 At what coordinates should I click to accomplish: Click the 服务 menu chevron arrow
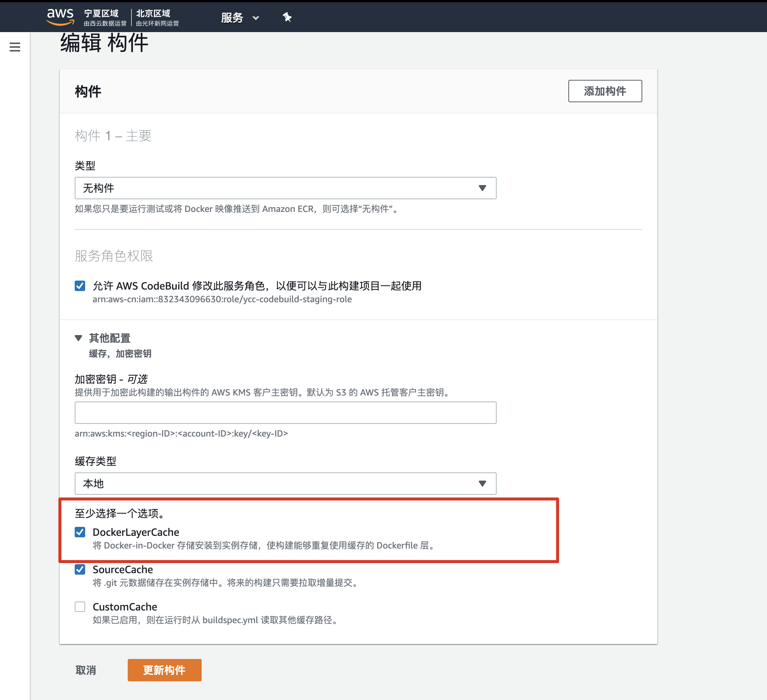pyautogui.click(x=256, y=18)
